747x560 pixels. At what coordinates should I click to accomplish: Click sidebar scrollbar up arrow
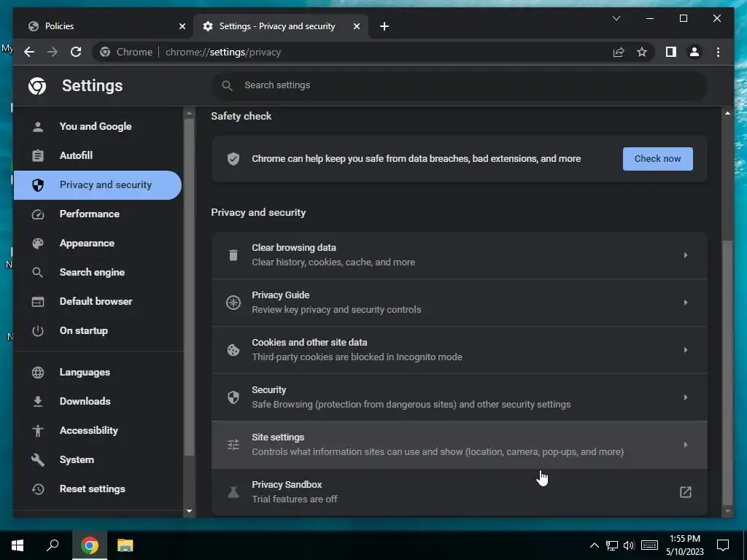point(189,113)
